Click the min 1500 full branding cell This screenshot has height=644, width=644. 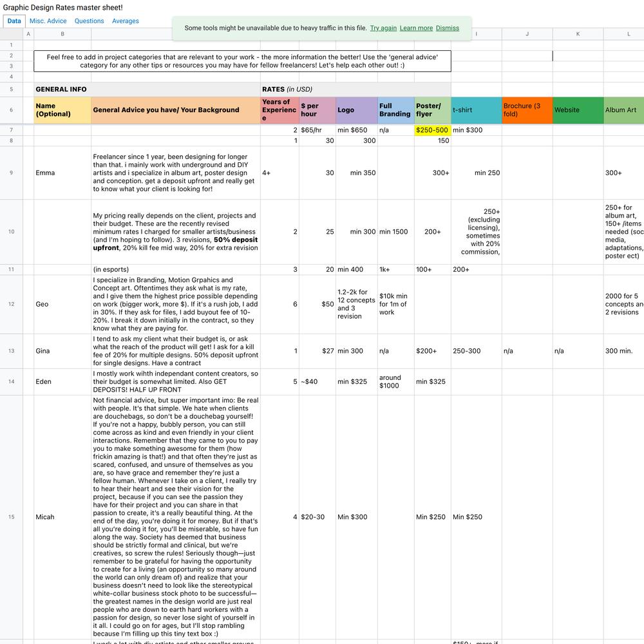[x=396, y=232]
